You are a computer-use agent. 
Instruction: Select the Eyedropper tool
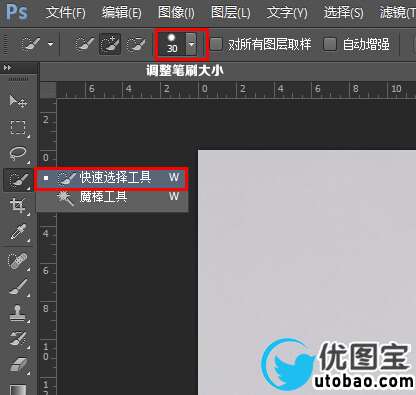(x=18, y=232)
